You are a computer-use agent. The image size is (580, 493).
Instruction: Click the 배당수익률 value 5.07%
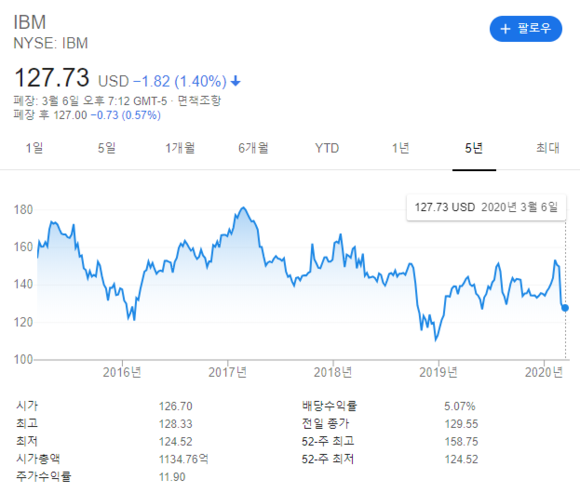tap(460, 406)
